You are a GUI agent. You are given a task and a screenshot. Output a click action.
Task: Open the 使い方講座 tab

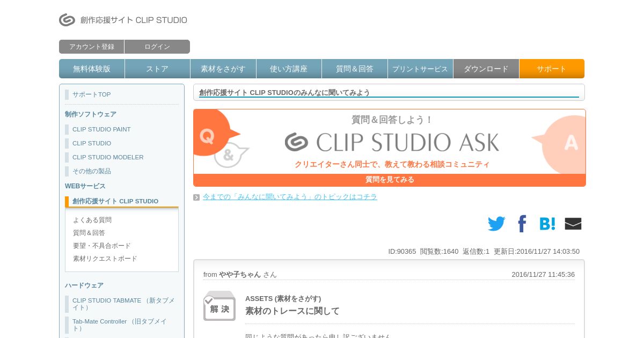[x=289, y=69]
